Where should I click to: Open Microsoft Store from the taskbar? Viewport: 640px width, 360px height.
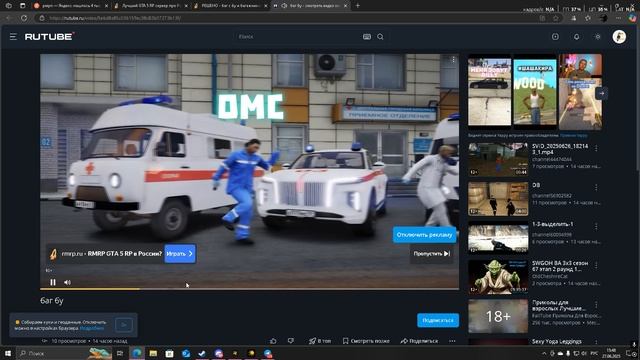169,353
